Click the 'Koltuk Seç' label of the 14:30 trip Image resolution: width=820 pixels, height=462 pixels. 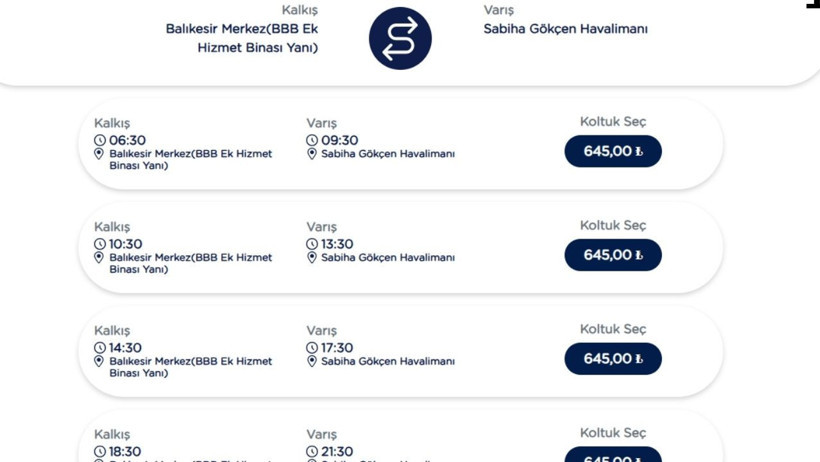[x=613, y=329]
